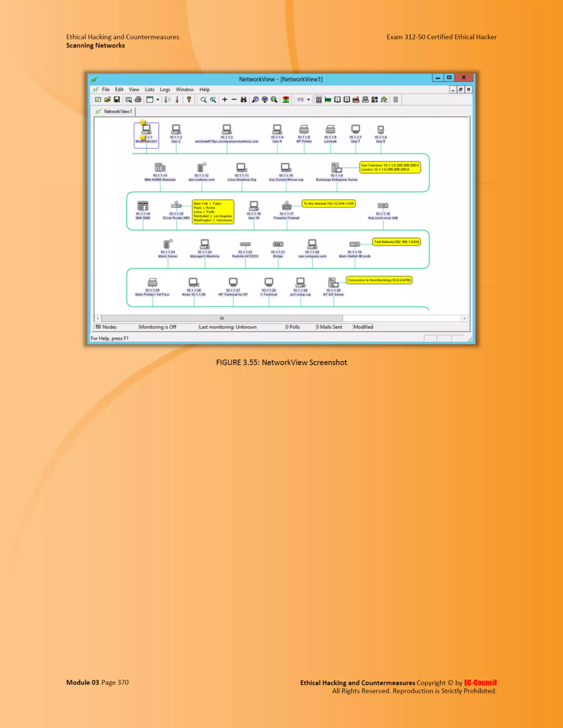The width and height of the screenshot is (563, 728).
Task: Click the second magnifier zoom icon
Action: click(213, 100)
